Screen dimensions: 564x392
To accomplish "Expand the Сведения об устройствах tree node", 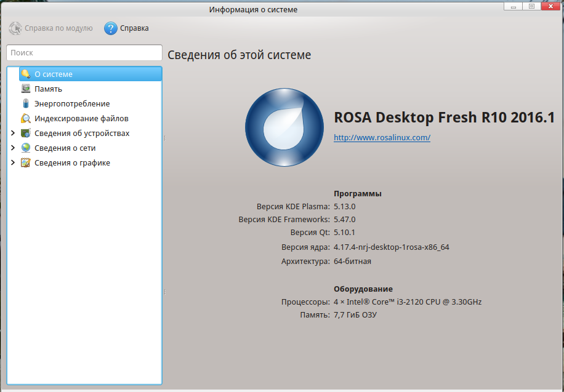I will (13, 133).
